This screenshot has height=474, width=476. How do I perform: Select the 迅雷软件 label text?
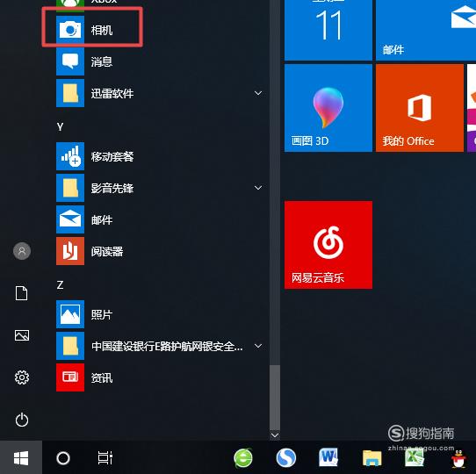pyautogui.click(x=112, y=93)
